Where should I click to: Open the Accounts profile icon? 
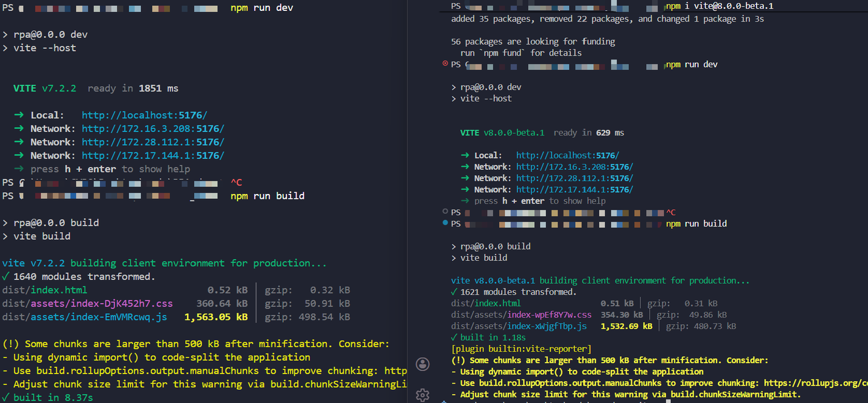click(x=423, y=364)
